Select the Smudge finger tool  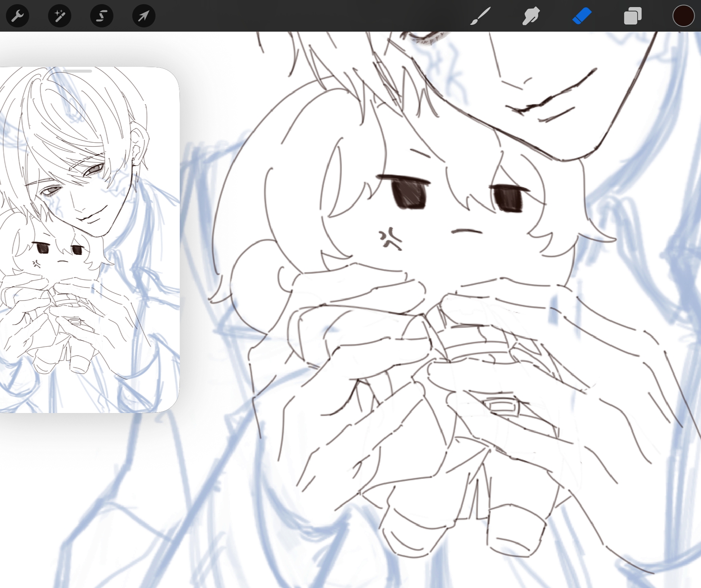pos(531,16)
